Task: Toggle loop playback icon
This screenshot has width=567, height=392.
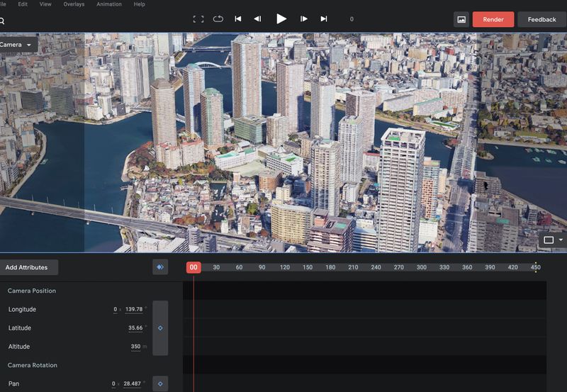Action: point(218,19)
